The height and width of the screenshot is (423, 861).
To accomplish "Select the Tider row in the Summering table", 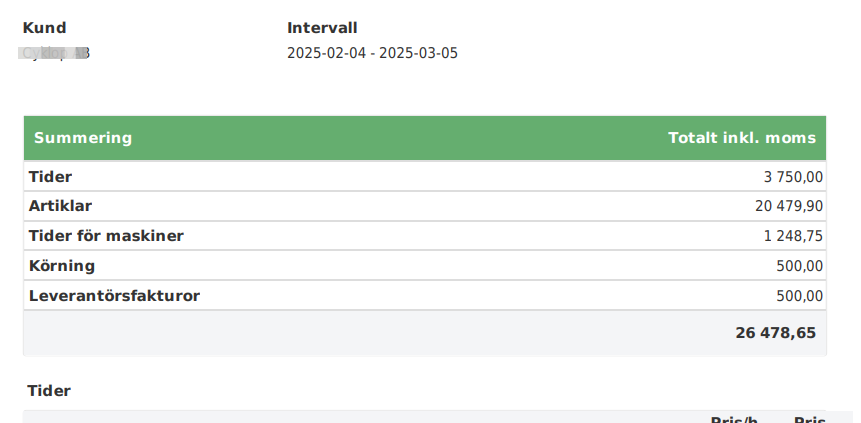I will [x=50, y=177].
